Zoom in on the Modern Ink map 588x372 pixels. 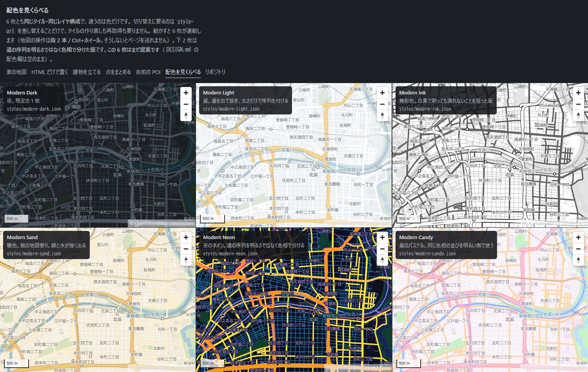(578, 93)
